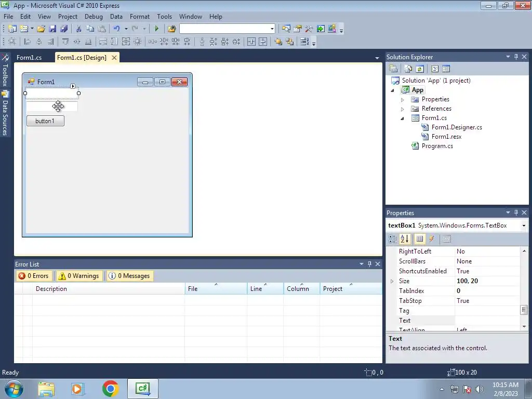Click the Solution Explorer Properties icon
Viewport: 532px width, 399px height.
393,69
